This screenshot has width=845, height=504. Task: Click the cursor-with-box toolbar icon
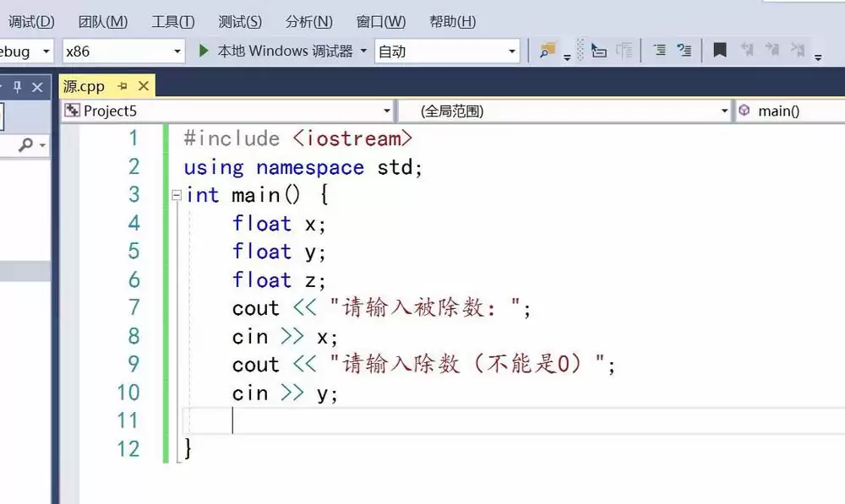point(598,51)
